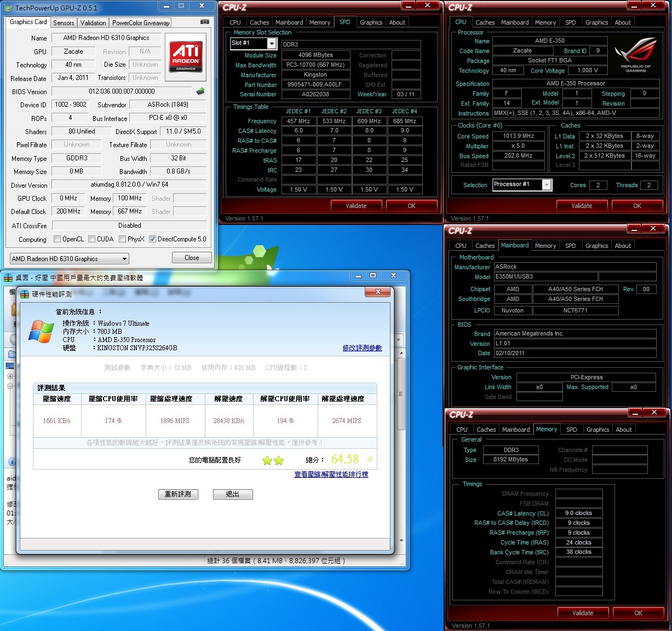Viewport: 672px width, 631px height.
Task: Enable the OpenCL checkbox
Action: pyautogui.click(x=57, y=239)
